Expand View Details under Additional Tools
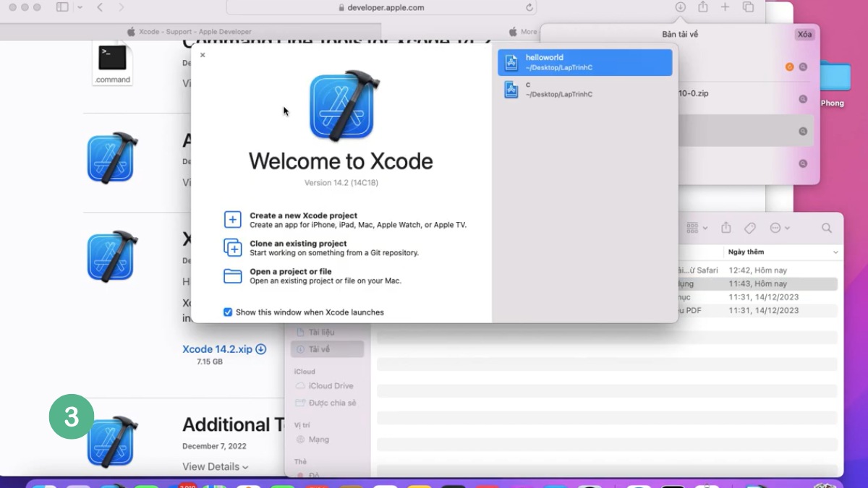The image size is (868, 488). coord(215,466)
